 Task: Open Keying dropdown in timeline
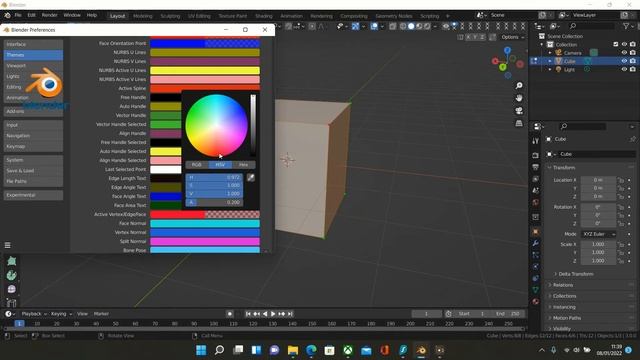tap(61, 313)
